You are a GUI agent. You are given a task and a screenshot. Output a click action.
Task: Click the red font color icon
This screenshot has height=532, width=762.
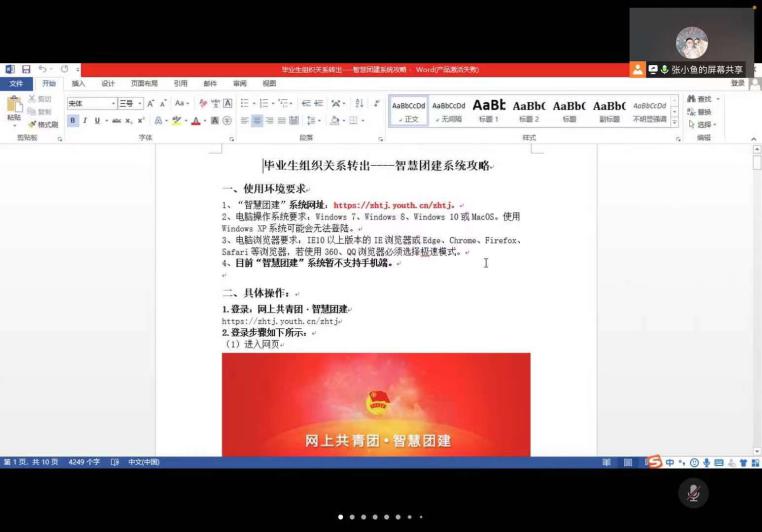click(x=196, y=121)
